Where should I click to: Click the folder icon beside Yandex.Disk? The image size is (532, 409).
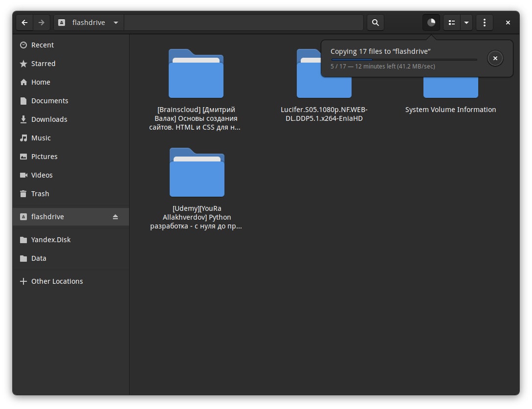(23, 240)
